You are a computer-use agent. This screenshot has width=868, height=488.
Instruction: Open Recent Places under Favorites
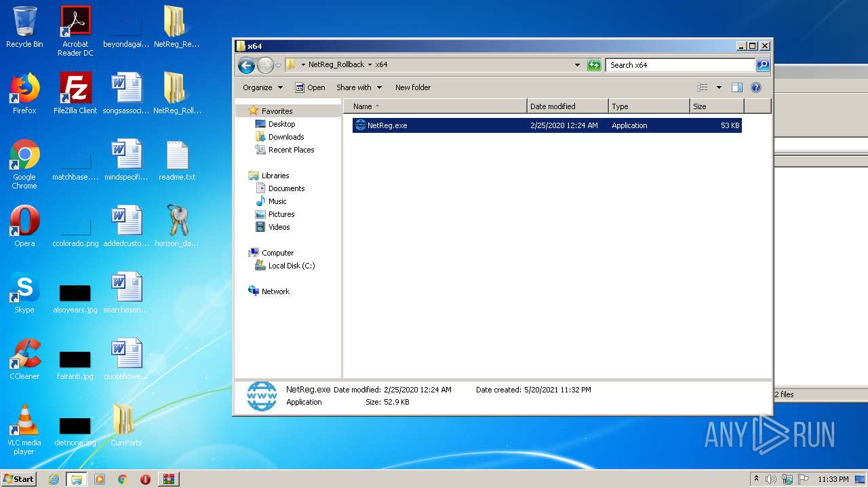click(291, 150)
